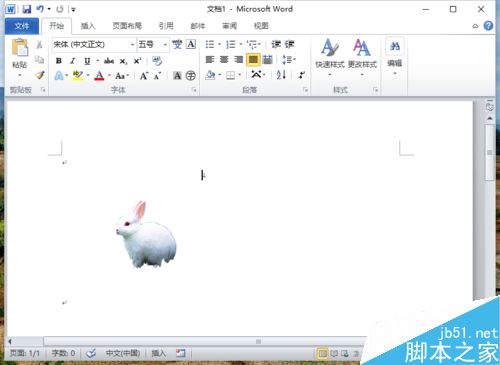
Task: Click the 页面: 1/1 page indicator
Action: (x=25, y=353)
